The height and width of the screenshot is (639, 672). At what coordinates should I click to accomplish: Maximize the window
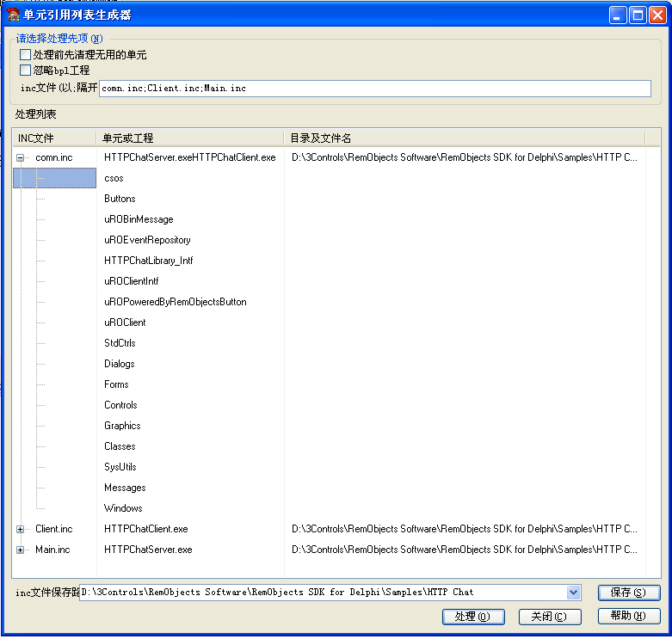click(638, 15)
